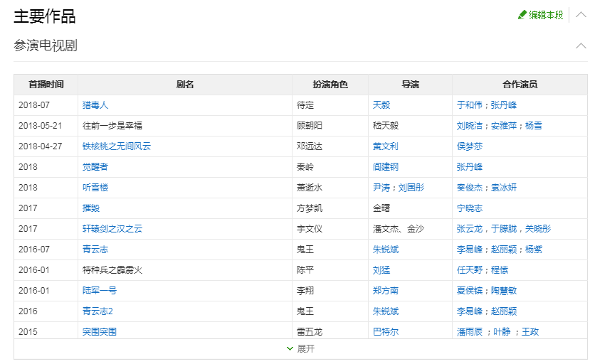Open actor 安雅萍 link
The height and width of the screenshot is (364, 590).
503,126
